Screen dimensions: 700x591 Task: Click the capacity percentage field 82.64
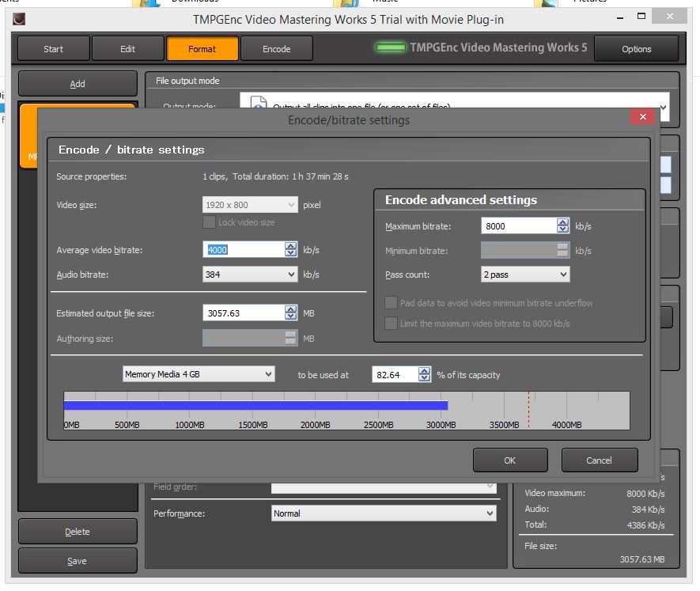pyautogui.click(x=395, y=374)
